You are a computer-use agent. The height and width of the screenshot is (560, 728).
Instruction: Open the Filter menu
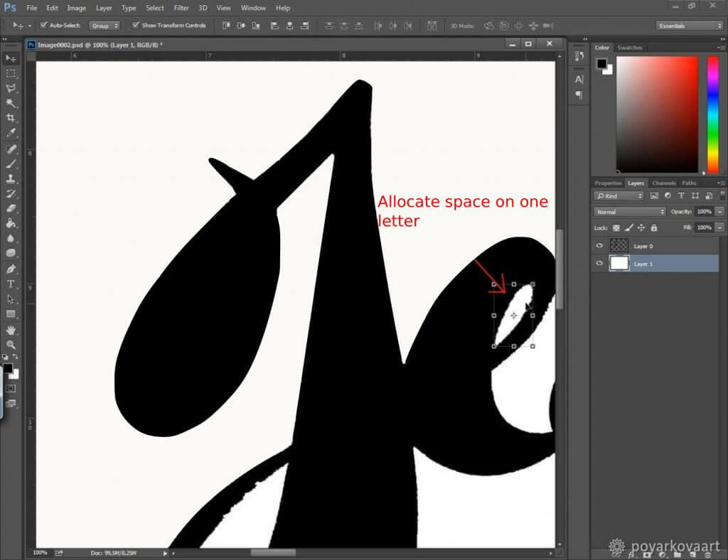tap(181, 8)
